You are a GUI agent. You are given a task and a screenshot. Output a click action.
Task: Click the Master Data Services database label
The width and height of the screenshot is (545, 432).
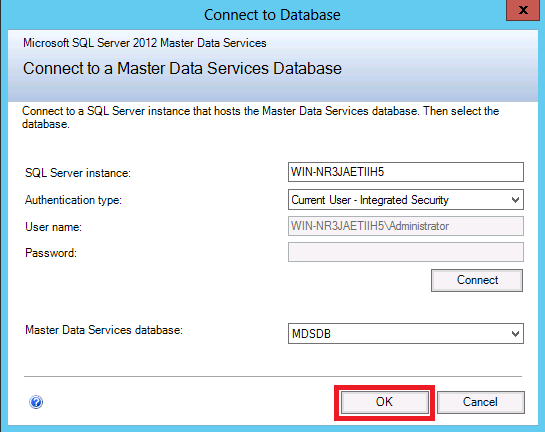pyautogui.click(x=104, y=330)
